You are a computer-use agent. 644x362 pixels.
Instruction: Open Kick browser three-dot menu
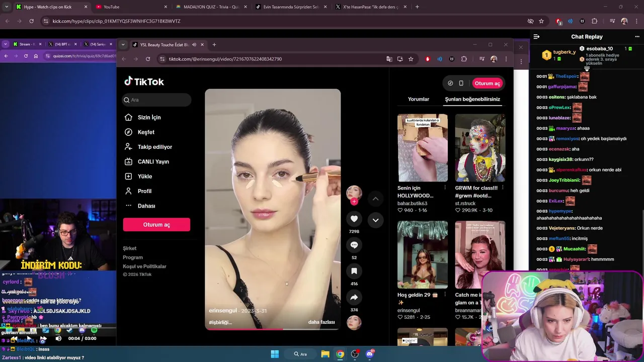pos(636,21)
